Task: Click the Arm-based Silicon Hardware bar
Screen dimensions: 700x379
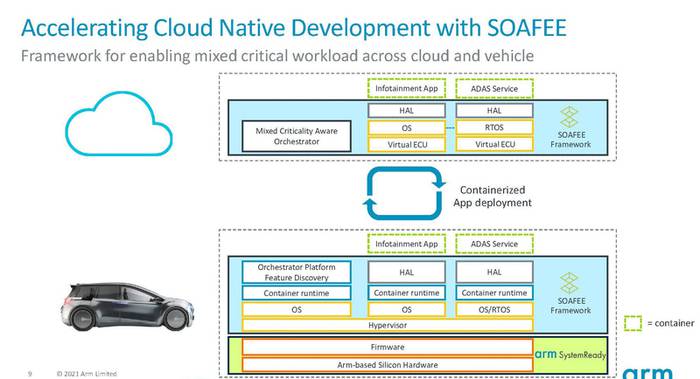Action: coord(388,365)
